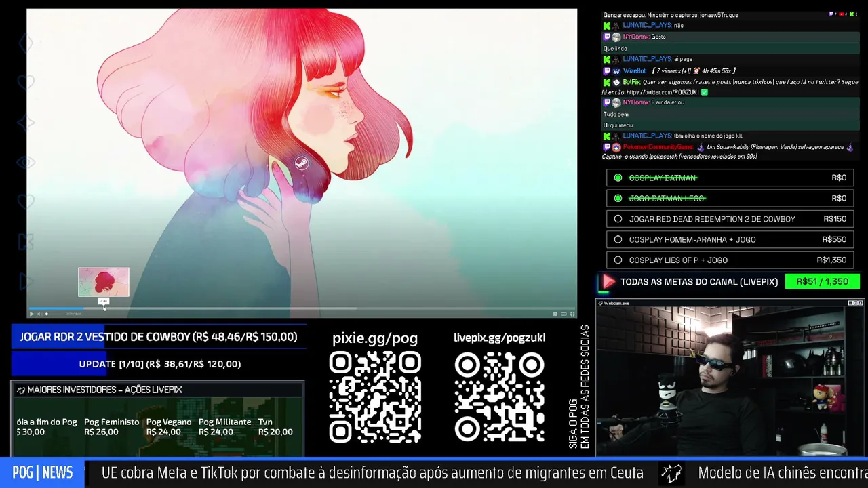Click LUNATIC_PLAYS name beside 'ai pega'

(647, 59)
